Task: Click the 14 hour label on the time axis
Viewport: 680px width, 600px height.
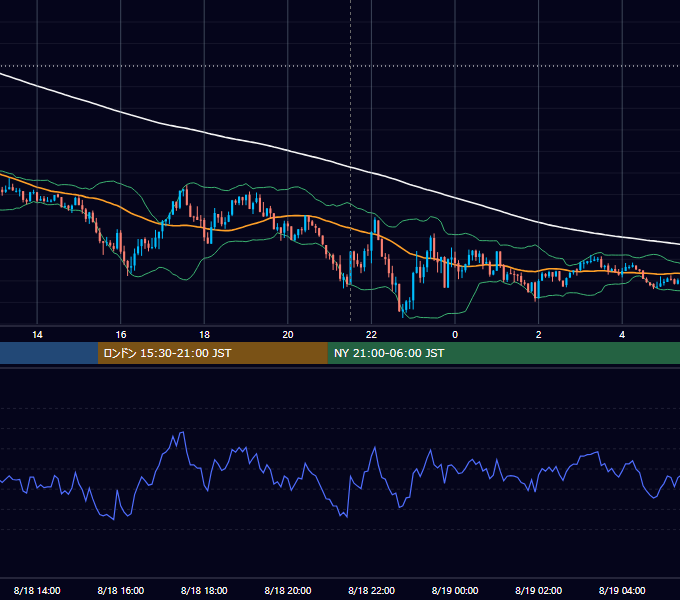Action: click(x=37, y=335)
